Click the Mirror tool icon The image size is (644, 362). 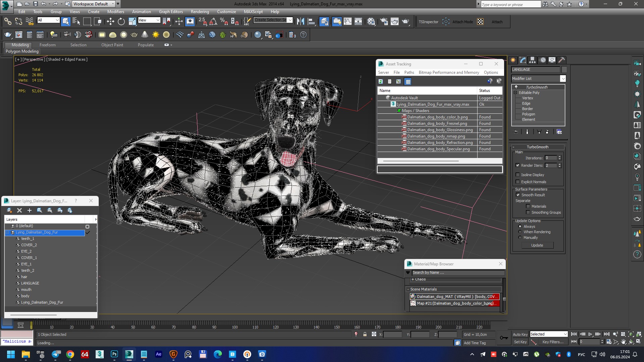[x=301, y=21]
